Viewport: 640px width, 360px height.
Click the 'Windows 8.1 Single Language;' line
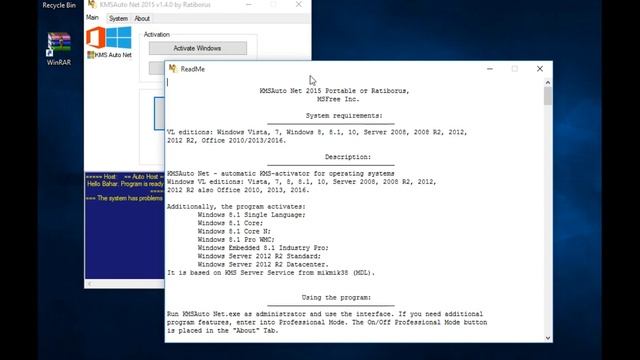251,215
